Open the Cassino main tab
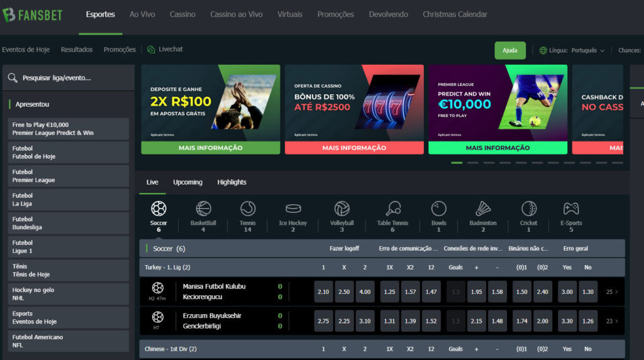The height and width of the screenshot is (360, 644). click(182, 14)
